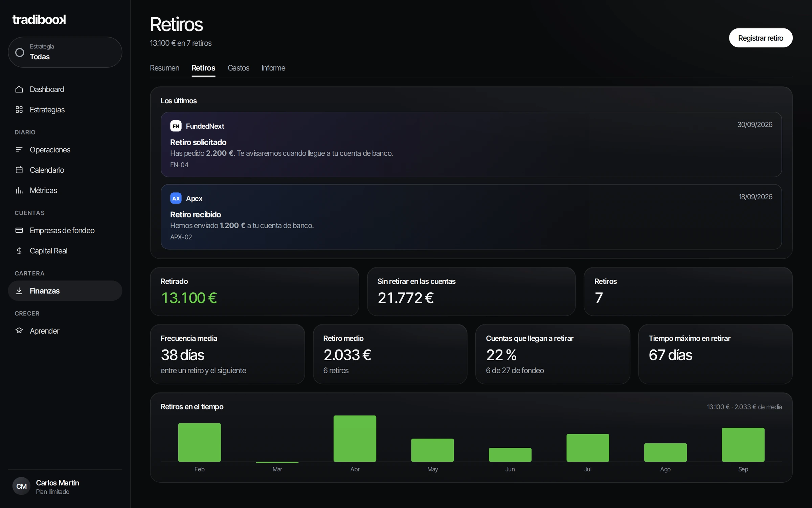Click the Sep bar in chart
812x508 pixels.
pyautogui.click(x=743, y=445)
